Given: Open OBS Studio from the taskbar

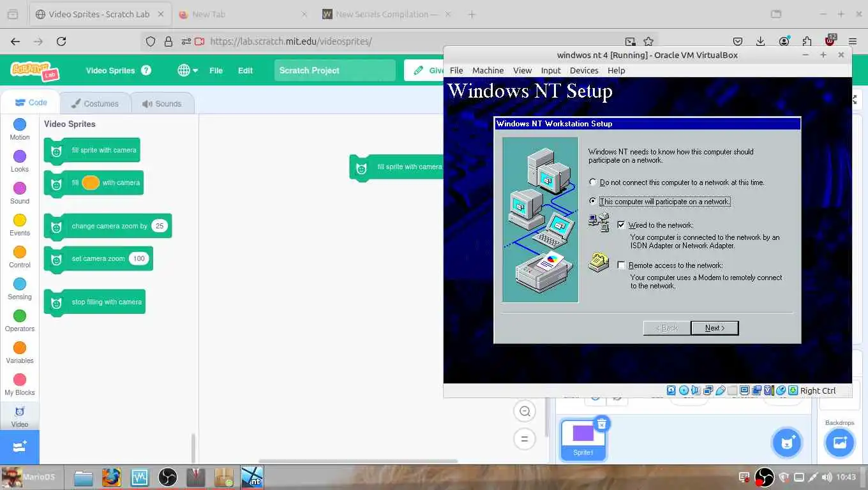Looking at the screenshot, I should [167, 477].
